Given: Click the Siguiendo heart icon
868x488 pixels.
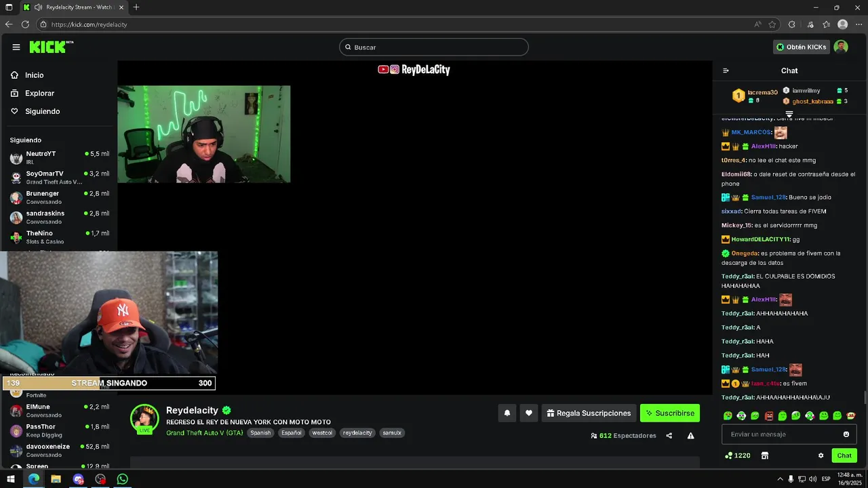Looking at the screenshot, I should click(x=14, y=111).
